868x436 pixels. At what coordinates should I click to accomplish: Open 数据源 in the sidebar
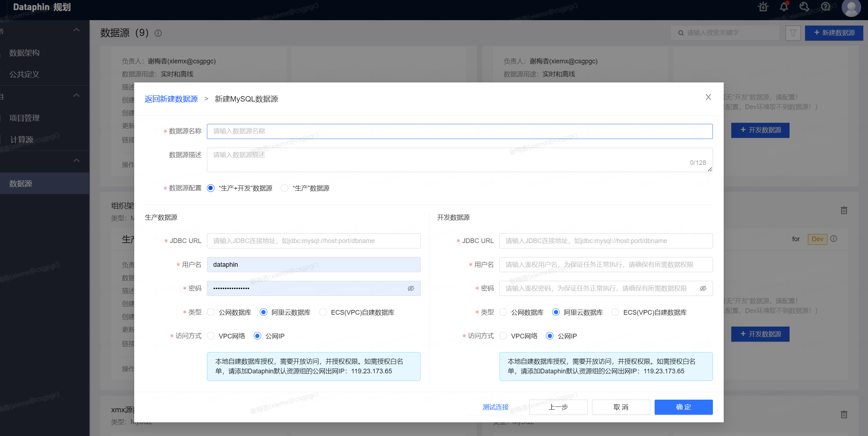click(x=45, y=184)
